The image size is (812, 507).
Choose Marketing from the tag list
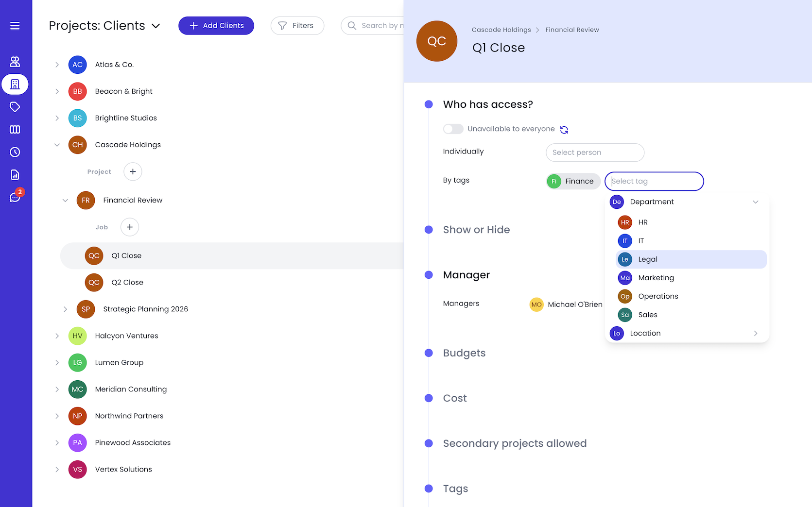(x=691, y=278)
